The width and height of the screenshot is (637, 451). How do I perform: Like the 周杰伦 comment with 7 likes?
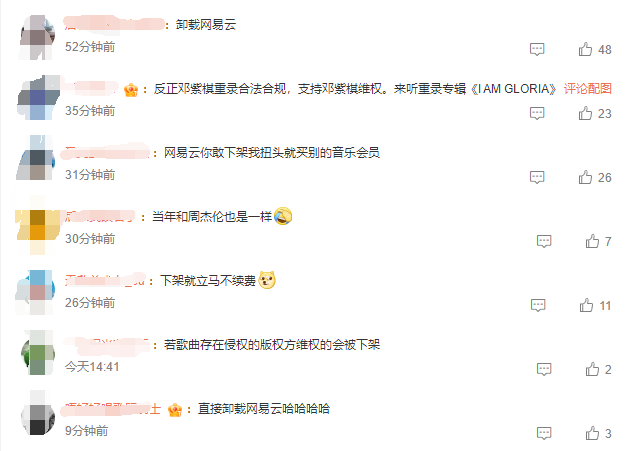[592, 241]
